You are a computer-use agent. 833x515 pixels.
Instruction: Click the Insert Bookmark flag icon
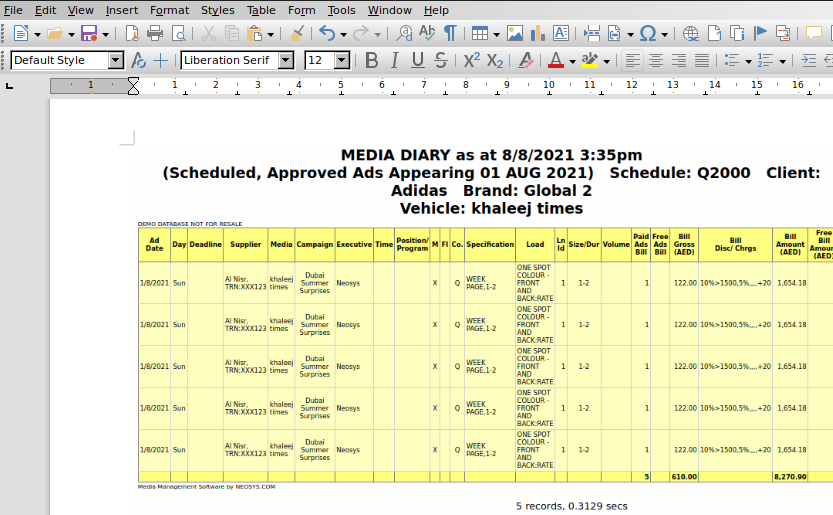point(760,33)
